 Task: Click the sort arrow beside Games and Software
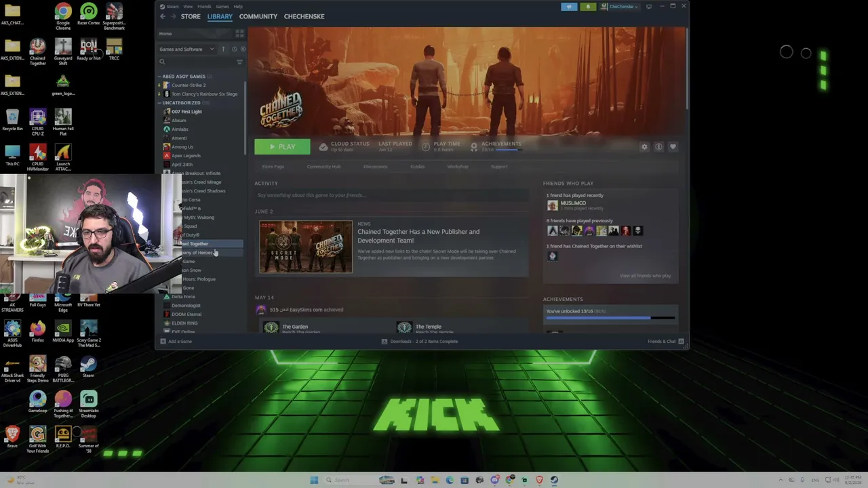pos(223,49)
